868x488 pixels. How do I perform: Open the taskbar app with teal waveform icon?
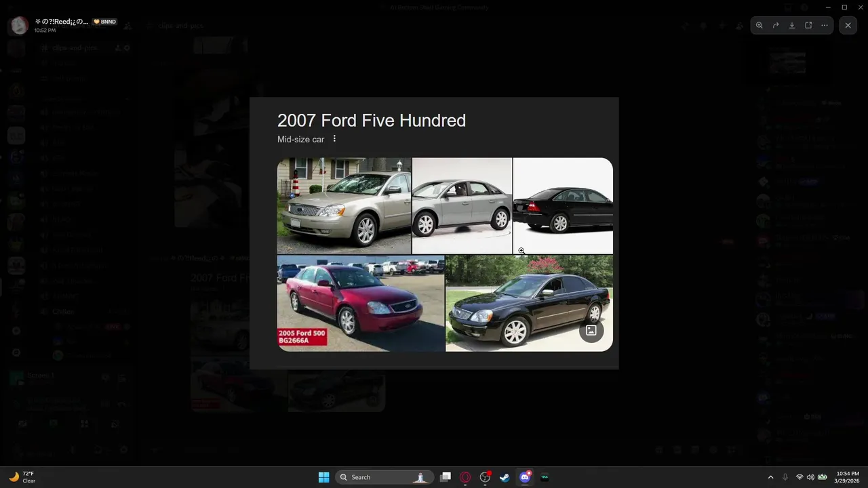click(545, 477)
